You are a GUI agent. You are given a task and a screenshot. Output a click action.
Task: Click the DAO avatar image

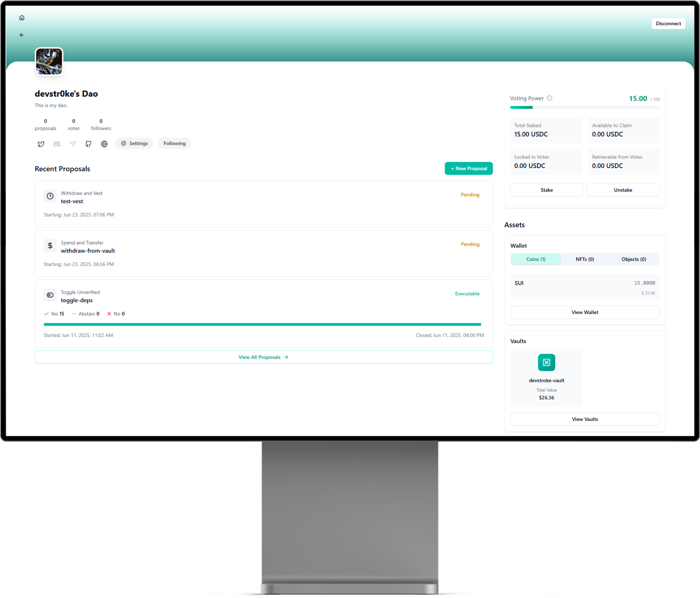point(49,61)
